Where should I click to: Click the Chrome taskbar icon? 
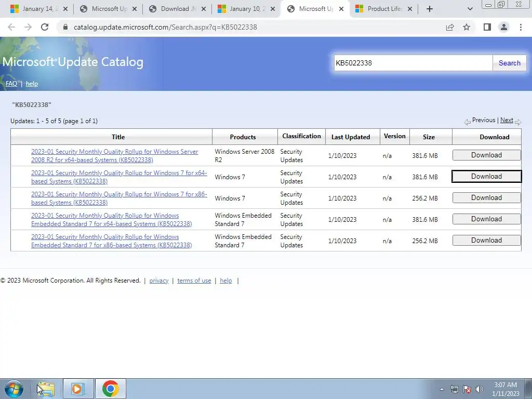111,389
